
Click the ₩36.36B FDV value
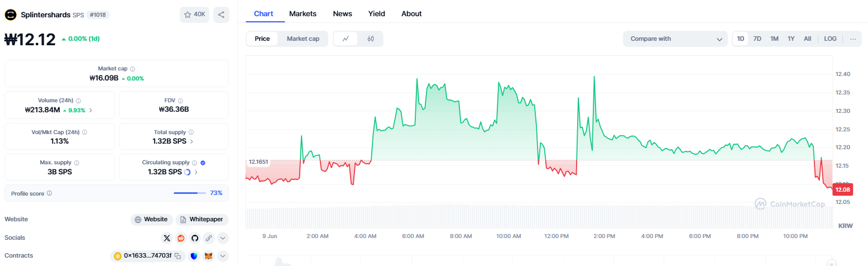pyautogui.click(x=174, y=110)
